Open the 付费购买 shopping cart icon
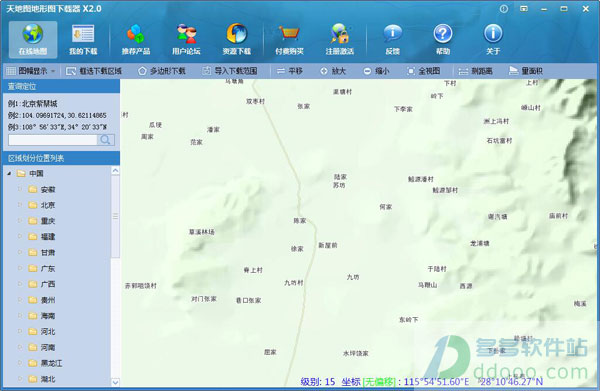Viewport: 600px width, 391px height. pos(289,39)
